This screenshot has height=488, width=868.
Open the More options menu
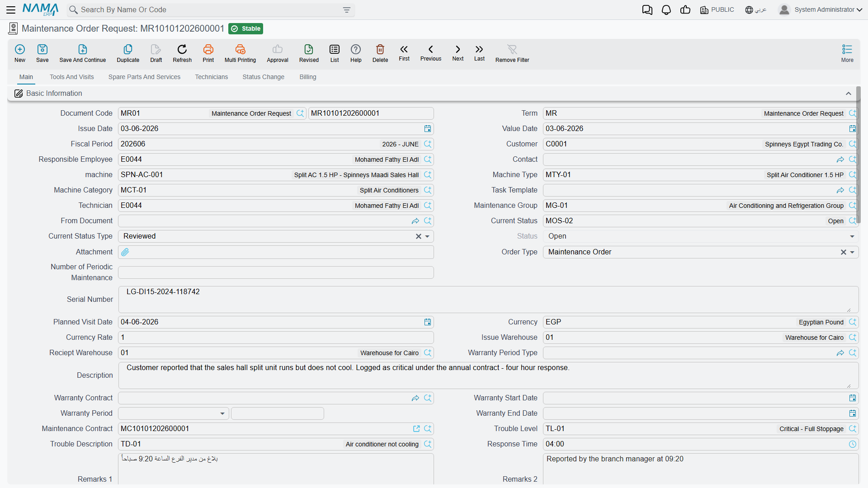(x=847, y=53)
